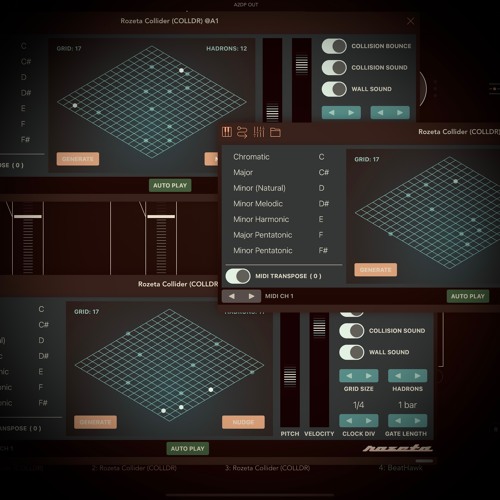Adjust PITCH slider in bottom window

point(290,370)
